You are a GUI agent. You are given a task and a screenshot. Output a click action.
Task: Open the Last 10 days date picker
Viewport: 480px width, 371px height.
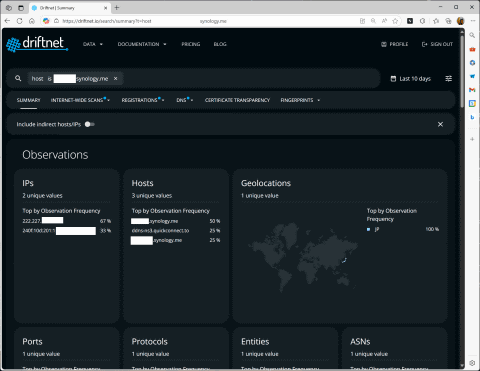411,79
